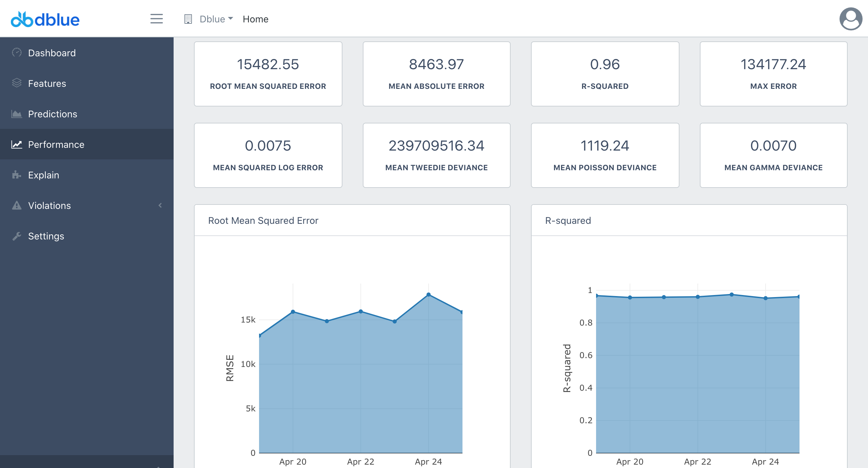
Task: Click the Home breadcrumb link
Action: [255, 19]
